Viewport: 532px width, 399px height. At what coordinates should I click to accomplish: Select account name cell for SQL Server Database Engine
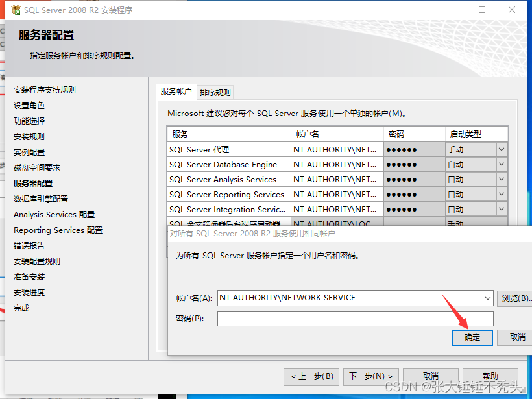(337, 165)
